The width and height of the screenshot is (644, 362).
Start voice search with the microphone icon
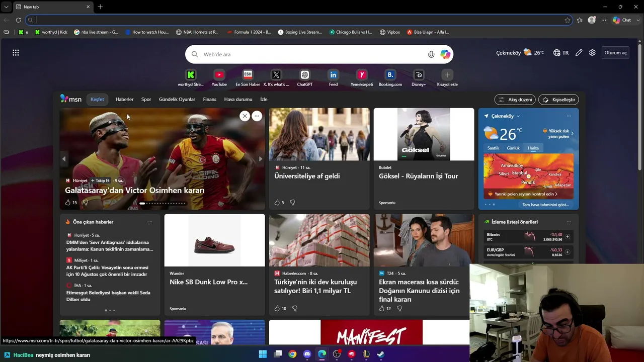[x=431, y=54]
